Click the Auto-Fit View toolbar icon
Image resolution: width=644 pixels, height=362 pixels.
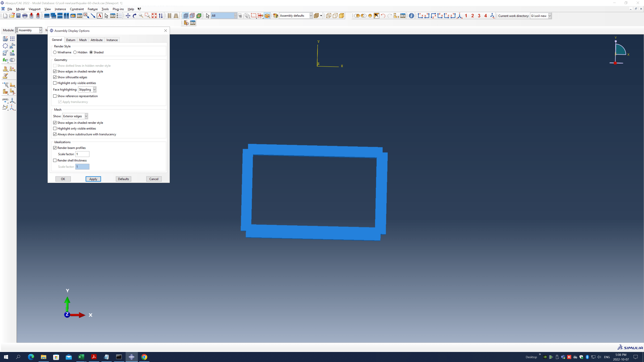[x=154, y=15]
